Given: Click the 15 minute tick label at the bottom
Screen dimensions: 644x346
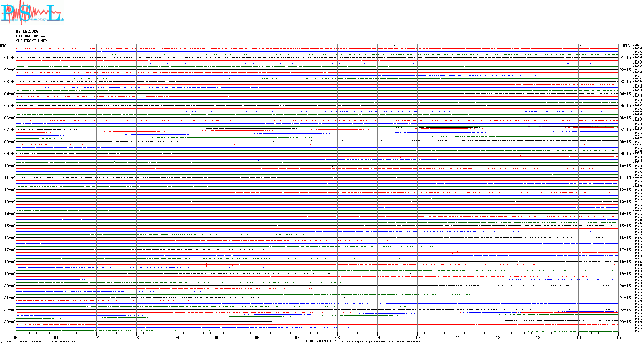Looking at the screenshot, I should (618, 337).
